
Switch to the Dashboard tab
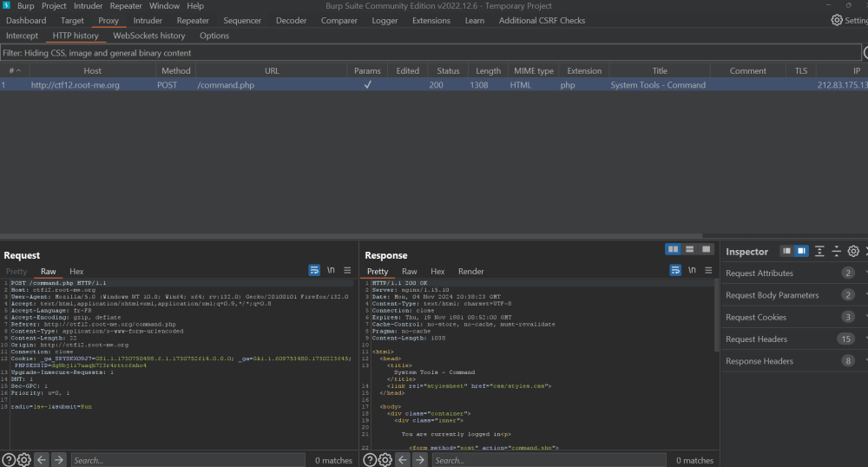[x=26, y=21]
